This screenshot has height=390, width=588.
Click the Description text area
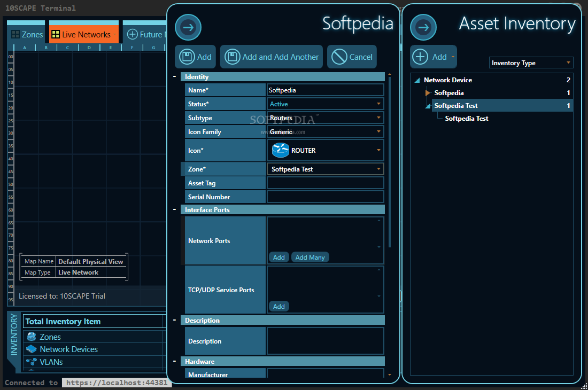pos(326,341)
